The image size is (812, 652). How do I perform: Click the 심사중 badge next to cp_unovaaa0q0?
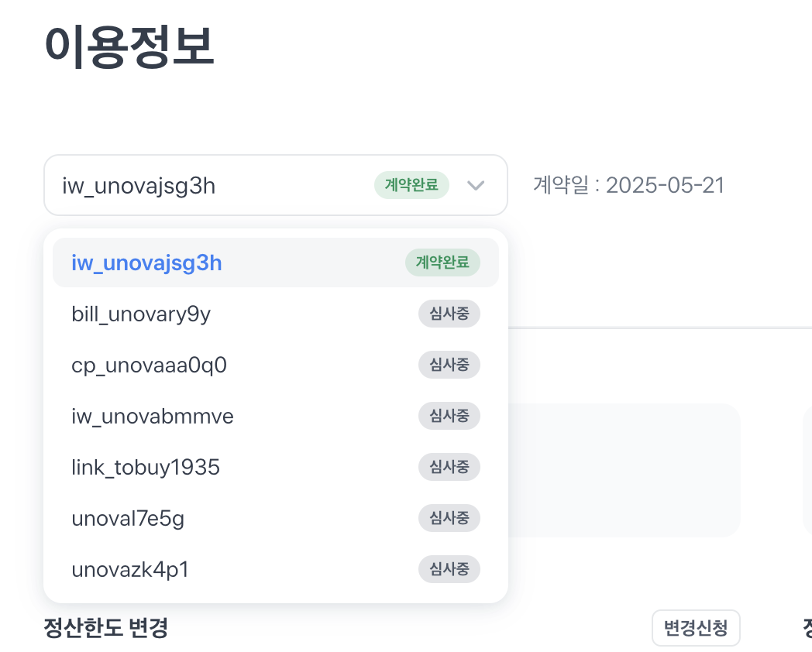tap(449, 365)
